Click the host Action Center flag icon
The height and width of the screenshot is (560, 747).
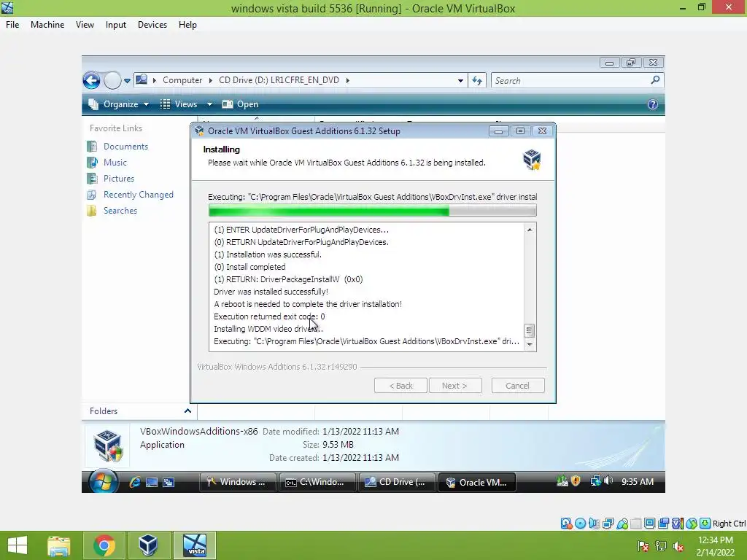643,546
